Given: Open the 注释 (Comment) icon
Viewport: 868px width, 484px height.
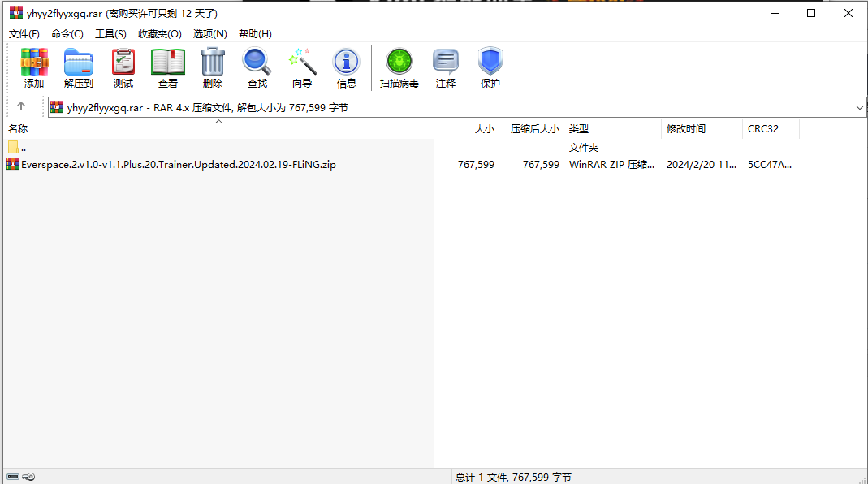Looking at the screenshot, I should (x=446, y=67).
